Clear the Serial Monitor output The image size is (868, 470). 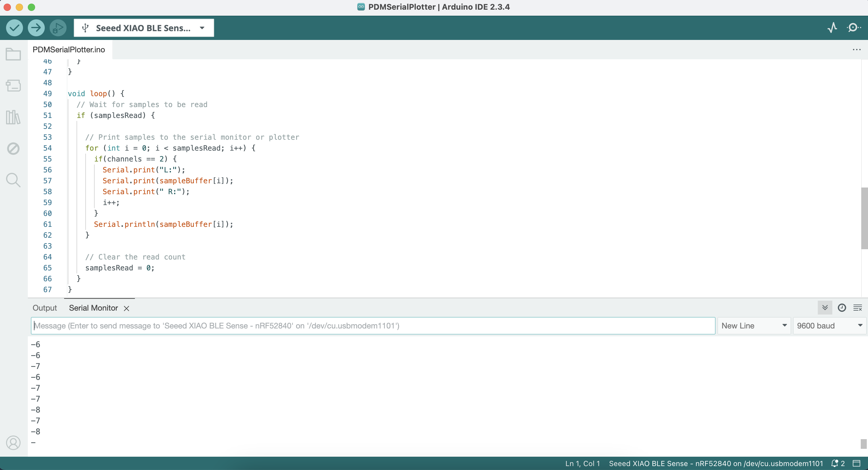857,308
